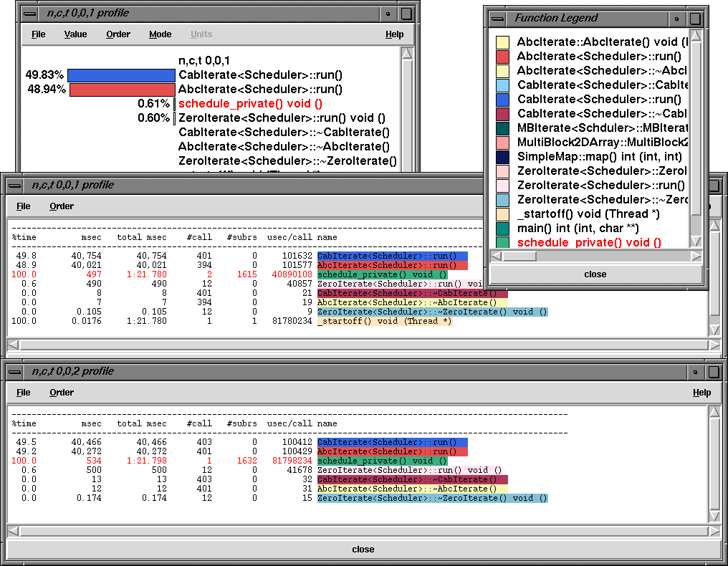This screenshot has width=728, height=566.
Task: Select ZeroIterate run() void label in bar chart
Action: pos(282,118)
